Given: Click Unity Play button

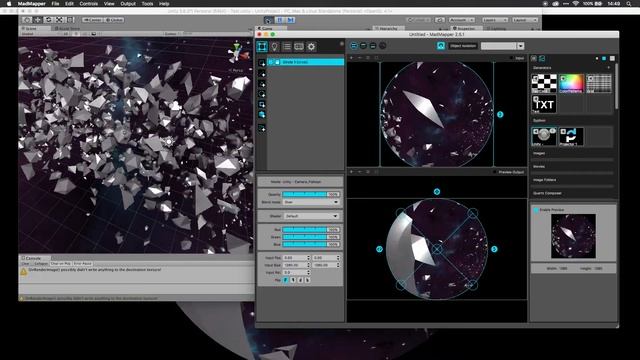Looking at the screenshot, I should (x=269, y=20).
